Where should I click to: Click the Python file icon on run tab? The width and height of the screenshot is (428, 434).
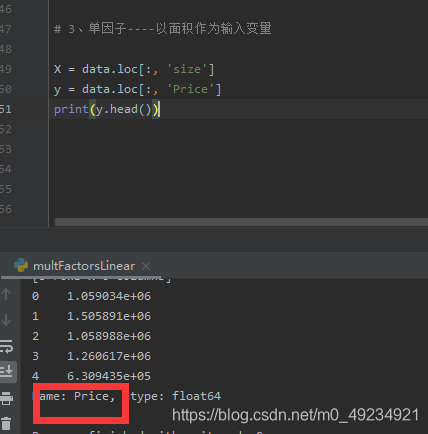tap(21, 265)
